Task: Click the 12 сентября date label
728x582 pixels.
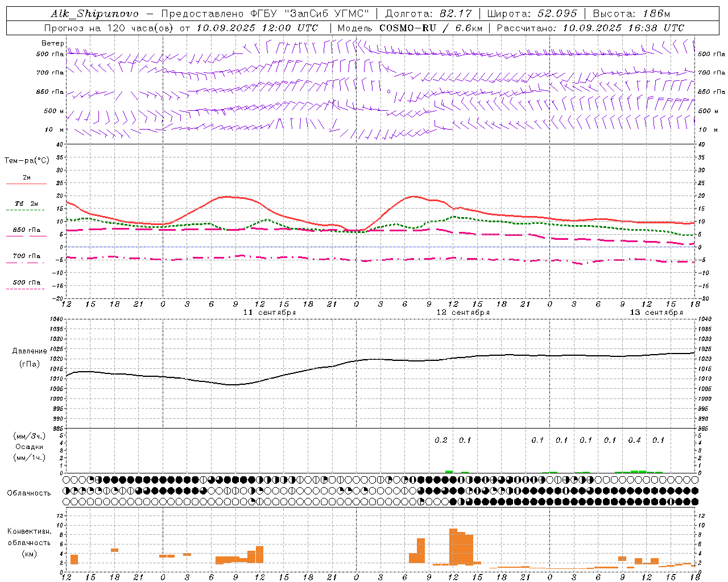Action: tap(463, 313)
